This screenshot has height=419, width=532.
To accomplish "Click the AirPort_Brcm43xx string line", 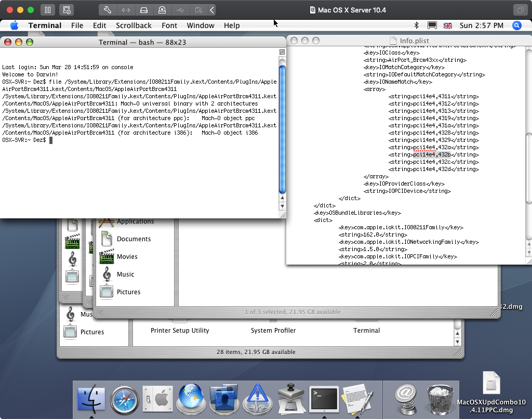I will [x=415, y=60].
